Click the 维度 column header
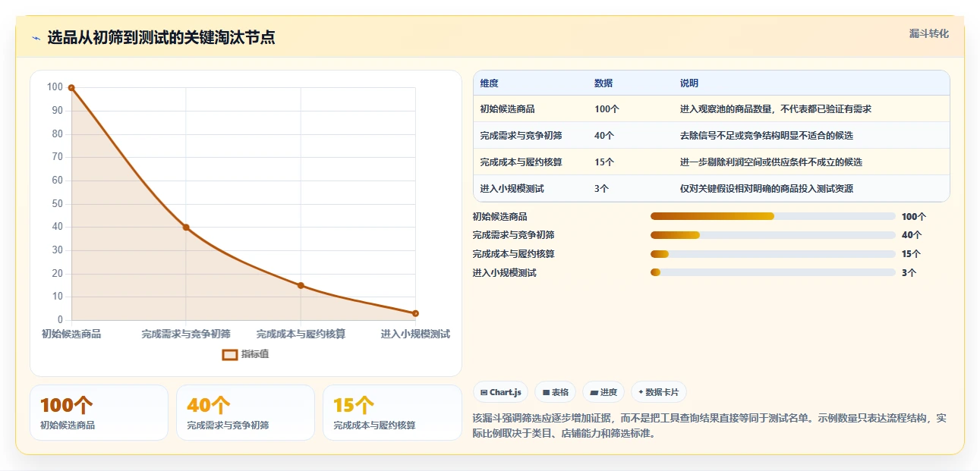980x471 pixels. point(490,83)
